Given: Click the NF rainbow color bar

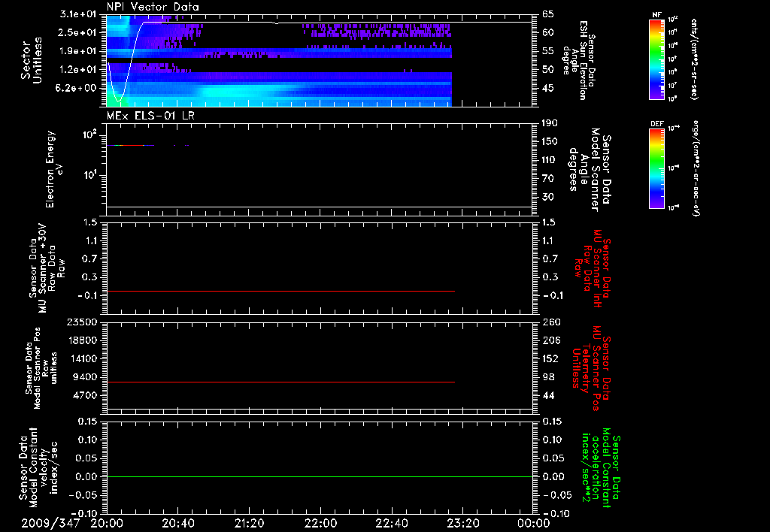Looking at the screenshot, I should point(657,59).
